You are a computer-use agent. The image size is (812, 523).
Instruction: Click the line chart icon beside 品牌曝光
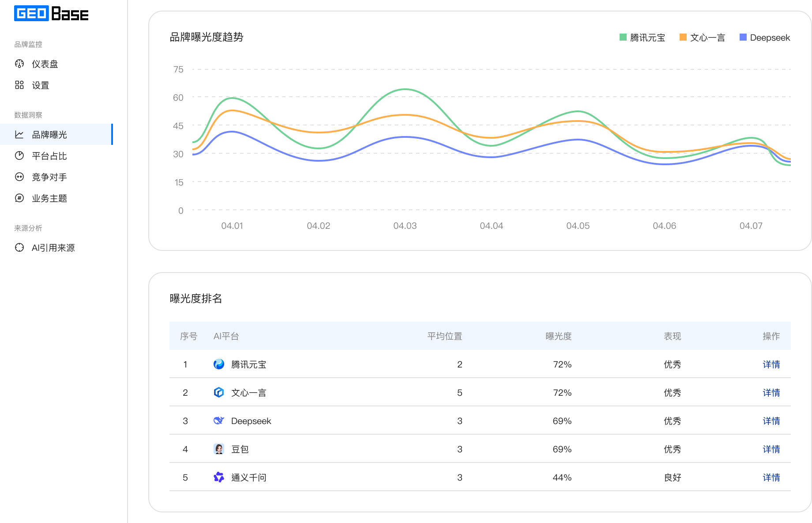point(19,135)
